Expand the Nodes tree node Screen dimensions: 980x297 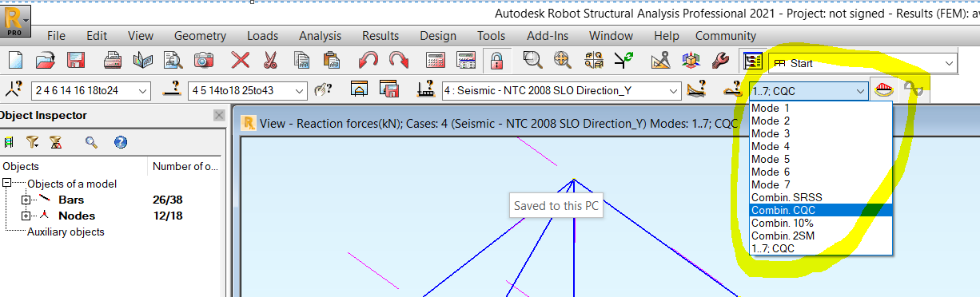pyautogui.click(x=26, y=216)
